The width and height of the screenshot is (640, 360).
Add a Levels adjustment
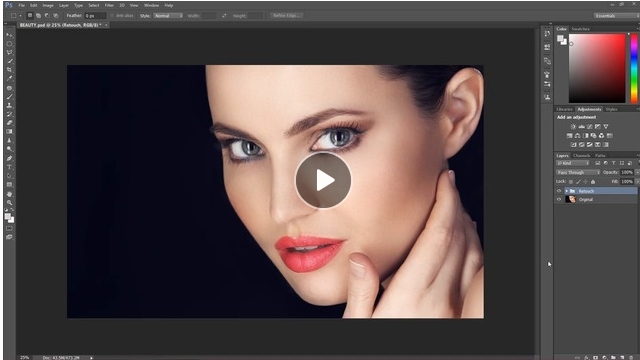pyautogui.click(x=581, y=127)
